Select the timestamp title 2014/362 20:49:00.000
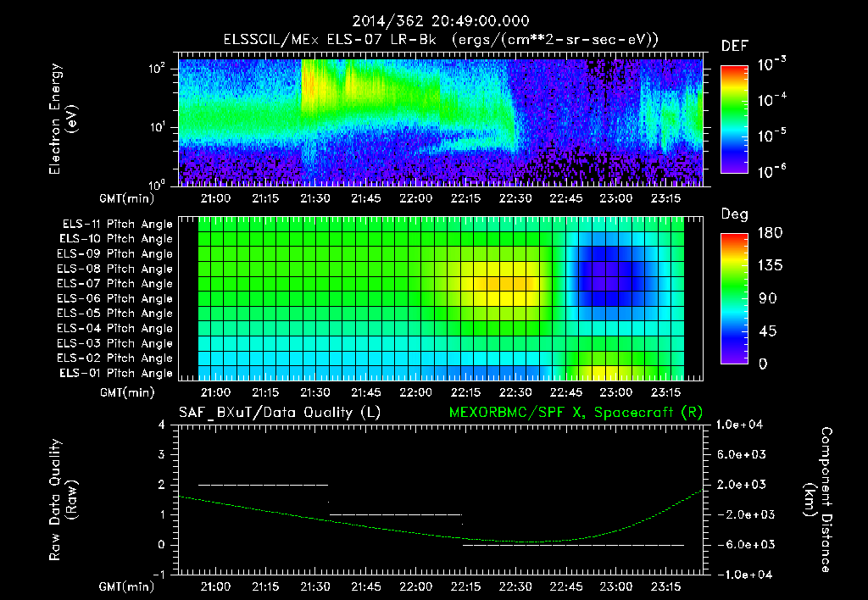 [441, 21]
